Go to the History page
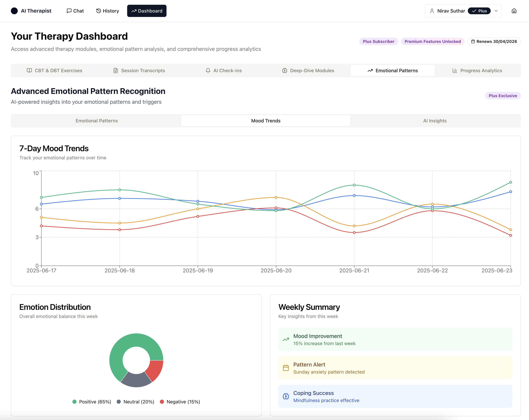 click(x=107, y=11)
